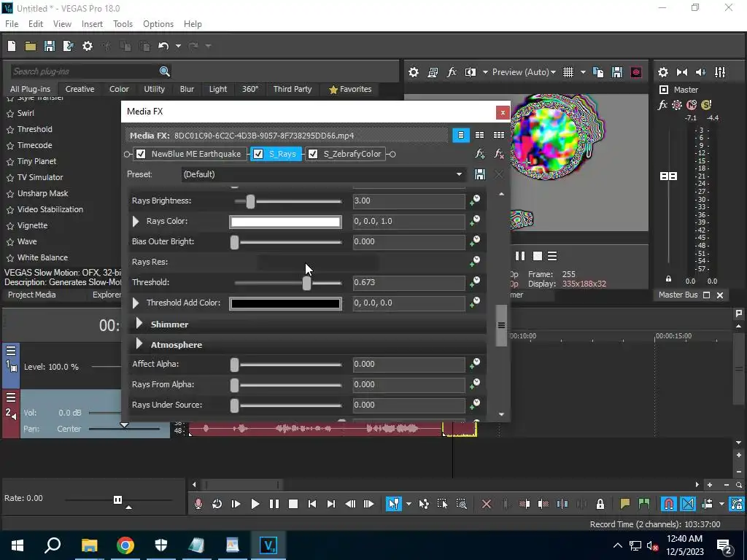The height and width of the screenshot is (560, 747).
Task: Animate Rays Brightness parameter icon
Action: 475,201
